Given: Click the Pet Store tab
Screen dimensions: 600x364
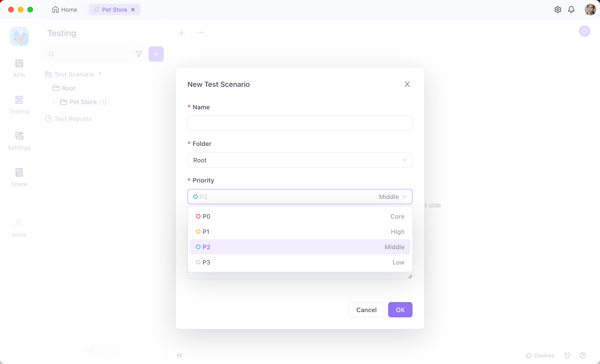Looking at the screenshot, I should [x=114, y=9].
